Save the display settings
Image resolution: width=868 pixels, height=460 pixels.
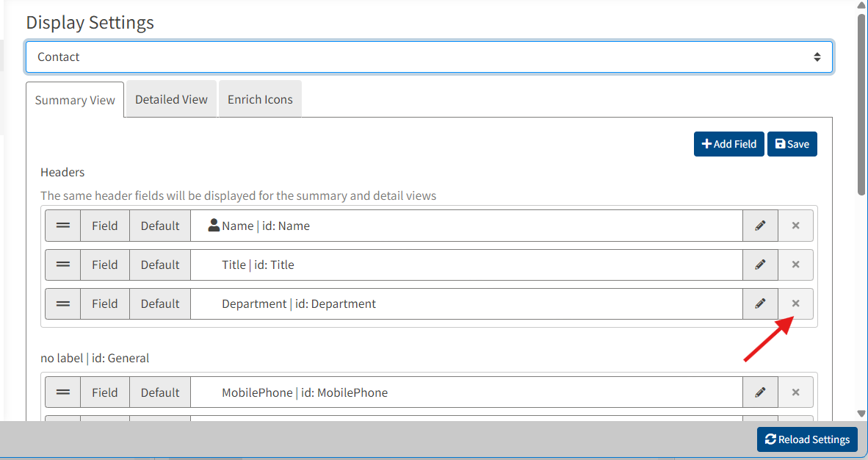[792, 144]
